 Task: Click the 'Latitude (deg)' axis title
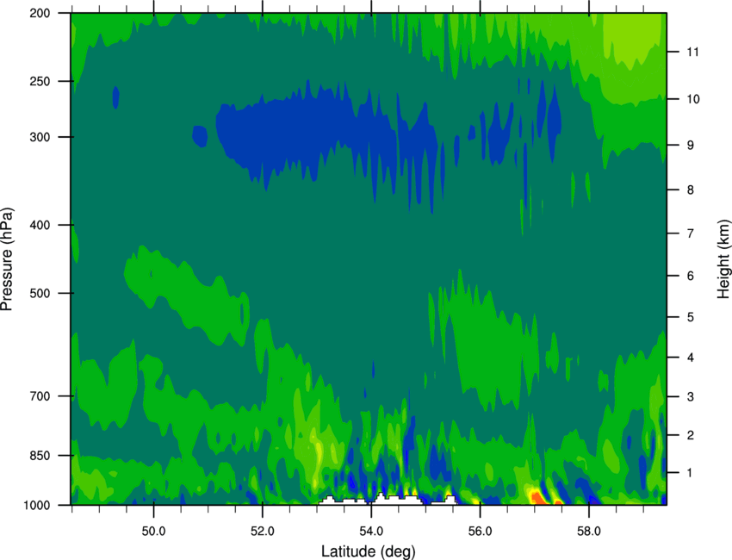(369, 551)
